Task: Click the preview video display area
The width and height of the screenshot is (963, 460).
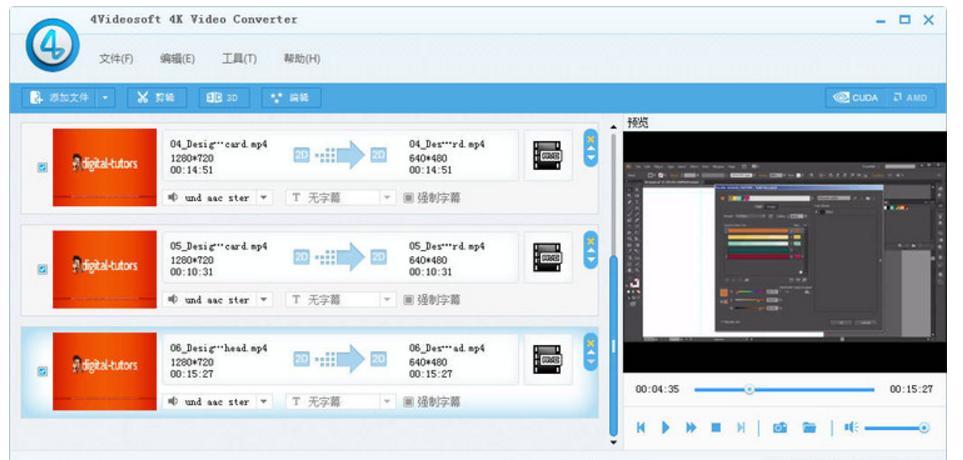Action: click(785, 251)
